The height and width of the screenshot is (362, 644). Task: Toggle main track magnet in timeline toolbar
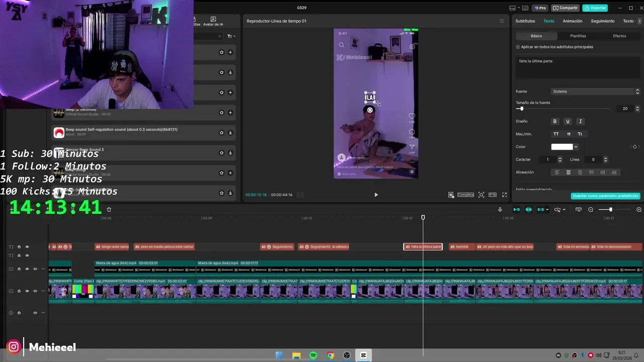(x=516, y=210)
